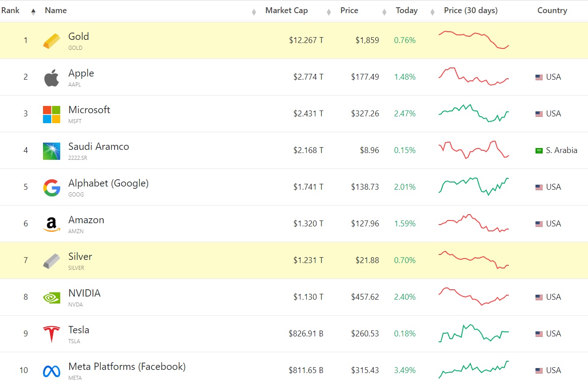Click Amazon's 30-day price chart
Image resolution: width=588 pixels, height=388 pixels.
tap(474, 223)
